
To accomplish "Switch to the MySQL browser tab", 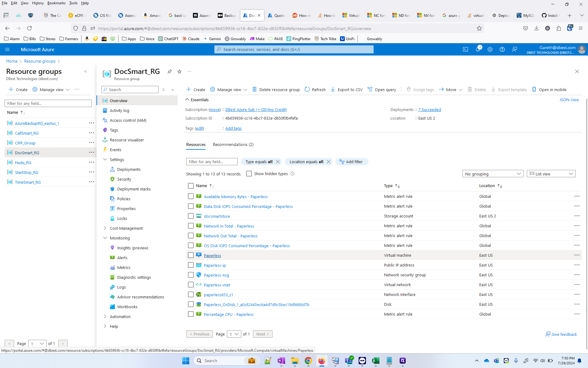I will click(x=526, y=15).
